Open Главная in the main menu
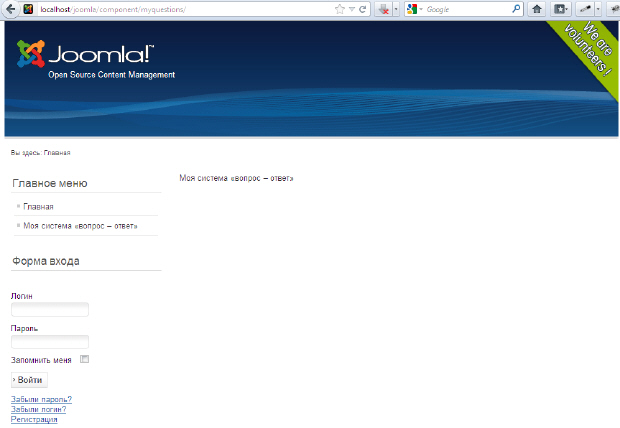 [x=38, y=207]
